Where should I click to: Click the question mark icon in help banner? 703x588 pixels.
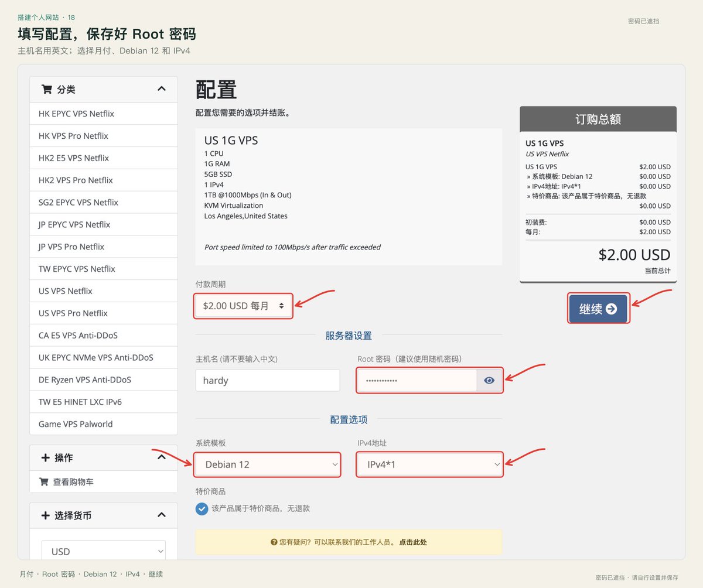tap(274, 542)
